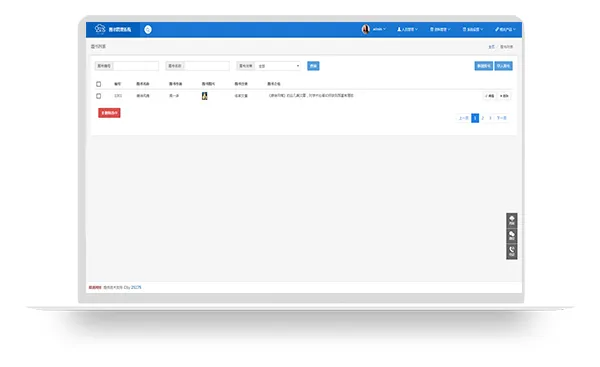Click the phone icon in the side widget
The image size is (600, 367).
point(512,251)
